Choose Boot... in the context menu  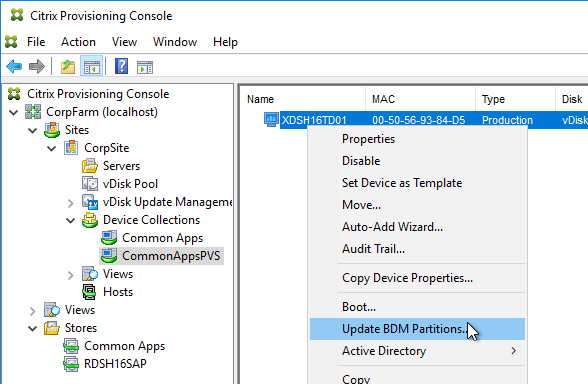[x=417, y=307]
